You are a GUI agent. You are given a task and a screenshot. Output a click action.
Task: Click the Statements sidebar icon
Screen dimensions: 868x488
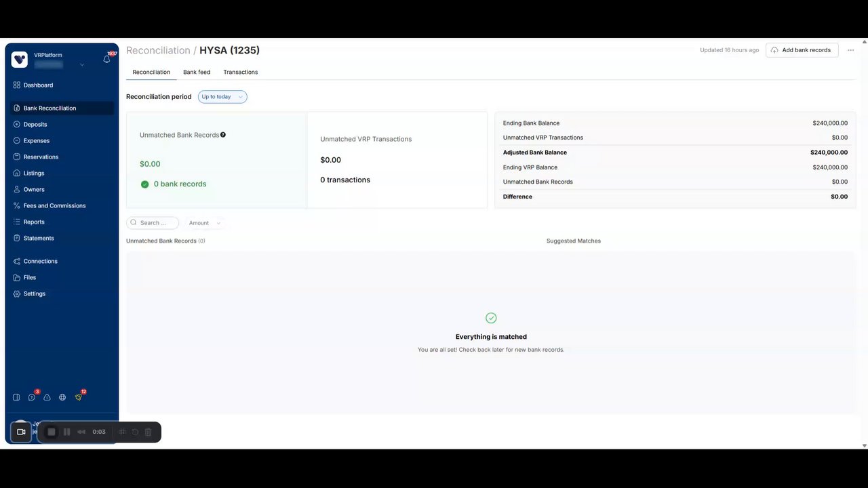pyautogui.click(x=17, y=239)
